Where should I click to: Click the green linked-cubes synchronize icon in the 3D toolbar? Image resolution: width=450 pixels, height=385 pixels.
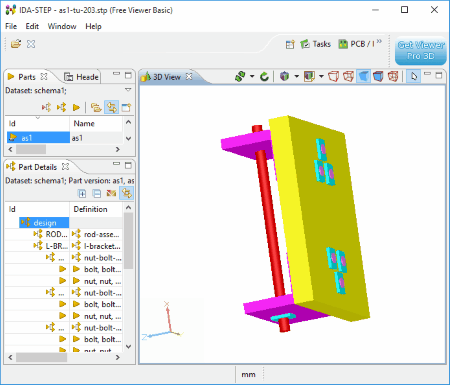240,77
